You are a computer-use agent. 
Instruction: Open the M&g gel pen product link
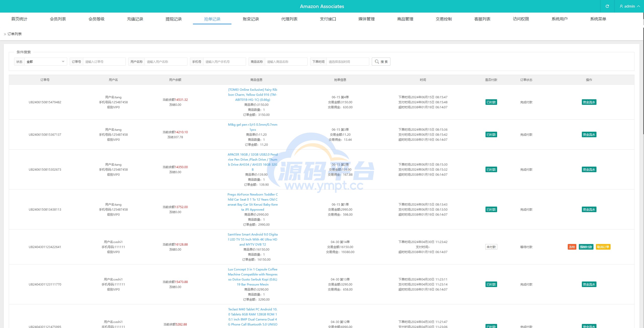pos(253,127)
